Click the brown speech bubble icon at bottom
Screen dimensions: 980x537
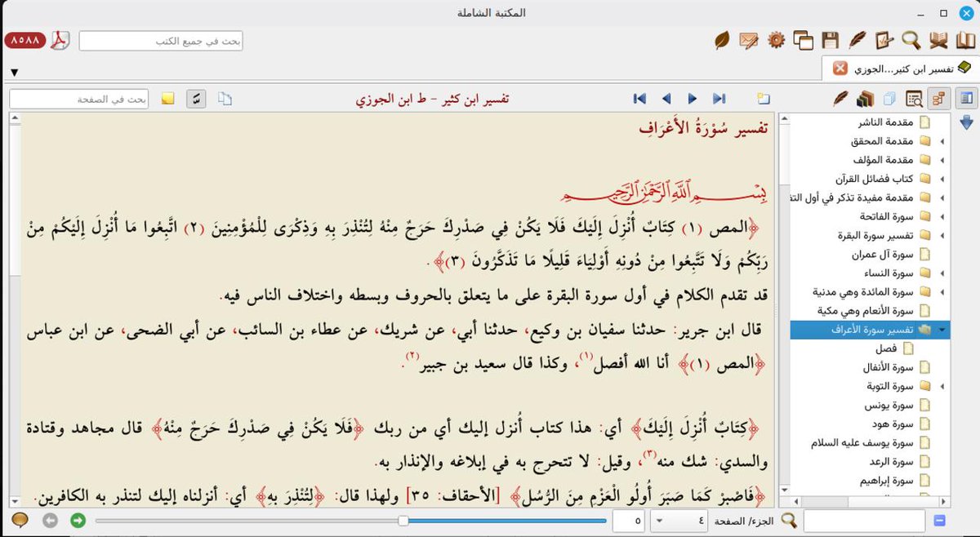21,520
